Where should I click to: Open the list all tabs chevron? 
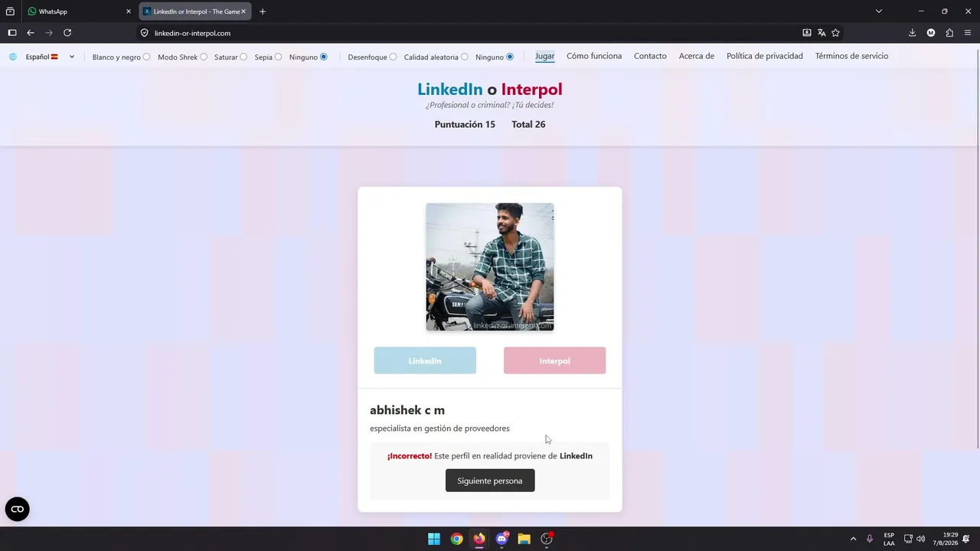[879, 11]
